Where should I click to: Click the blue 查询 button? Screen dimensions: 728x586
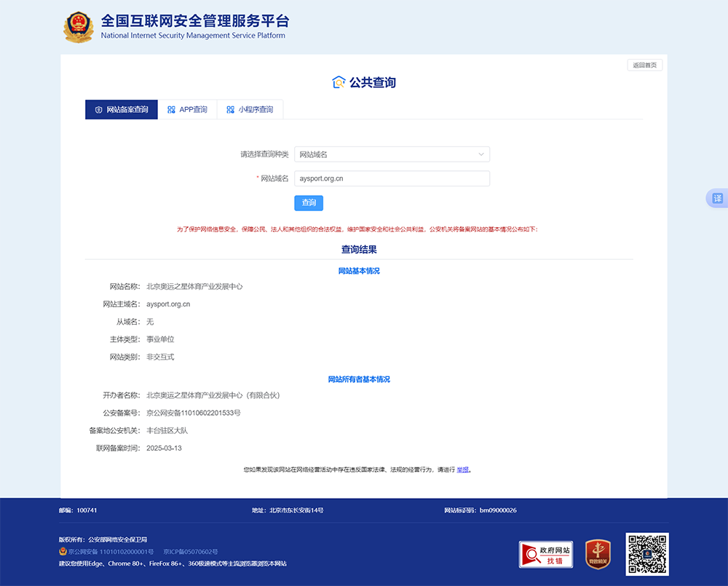[309, 203]
